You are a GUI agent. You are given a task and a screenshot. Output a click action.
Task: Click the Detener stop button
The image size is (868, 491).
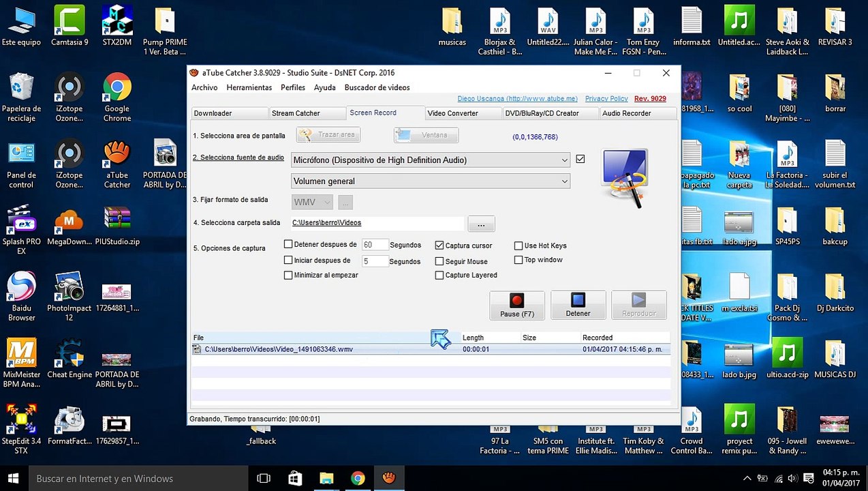point(578,305)
